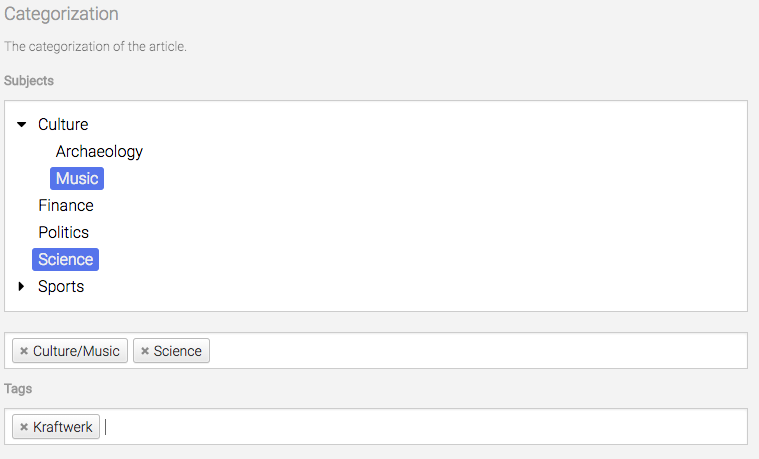
Task: Click the Subjects field label
Action: pos(29,80)
